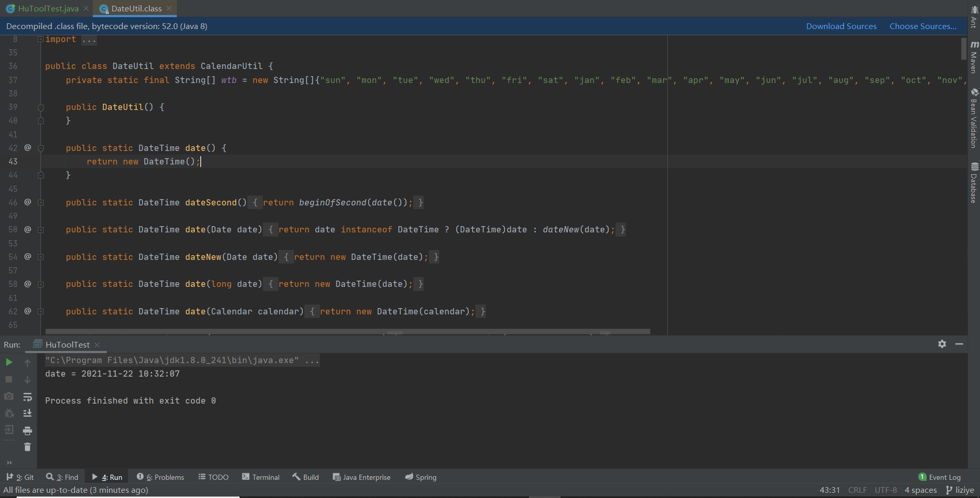This screenshot has height=498, width=980.
Task: Toggle soft-wrap in Run console
Action: click(x=27, y=397)
